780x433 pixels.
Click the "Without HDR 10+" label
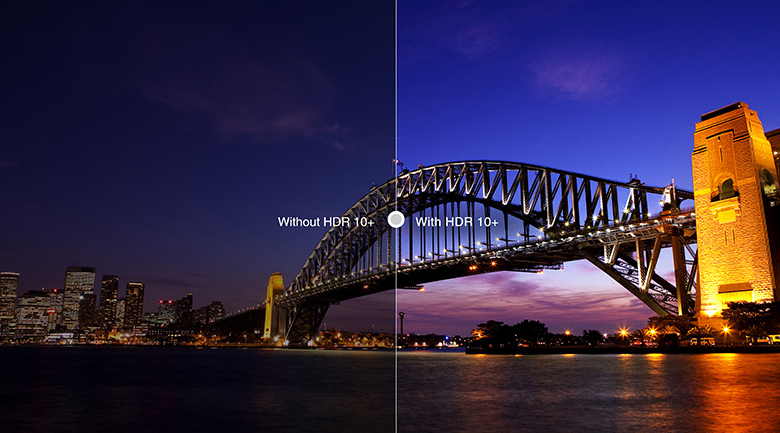point(326,221)
